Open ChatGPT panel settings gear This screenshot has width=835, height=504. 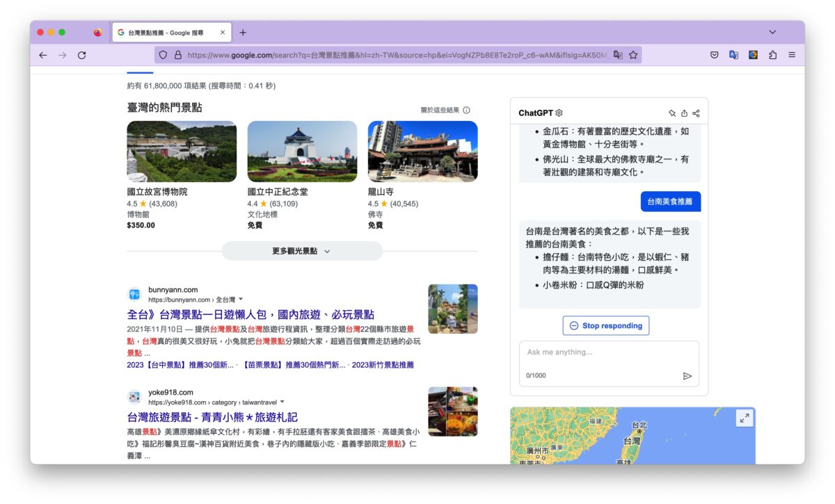tap(559, 113)
